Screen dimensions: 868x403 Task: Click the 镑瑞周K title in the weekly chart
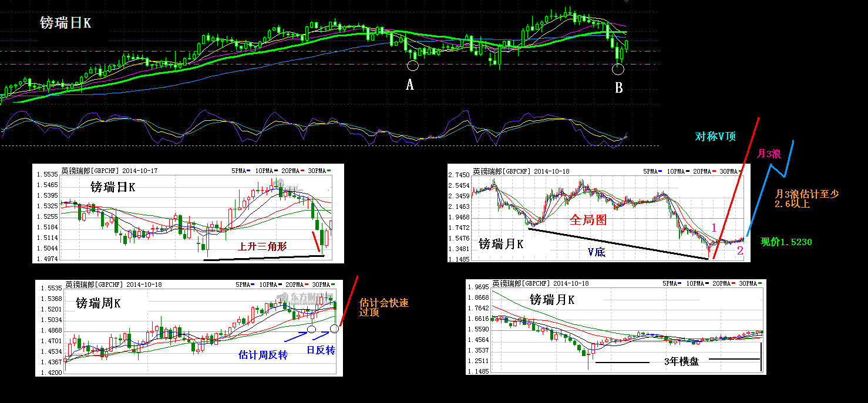pyautogui.click(x=99, y=303)
